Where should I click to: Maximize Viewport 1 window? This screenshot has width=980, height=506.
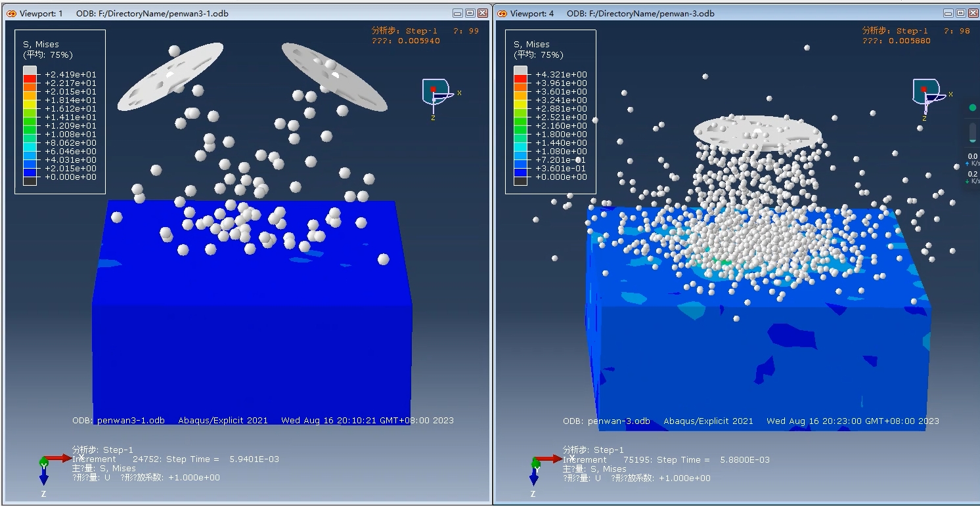[470, 13]
